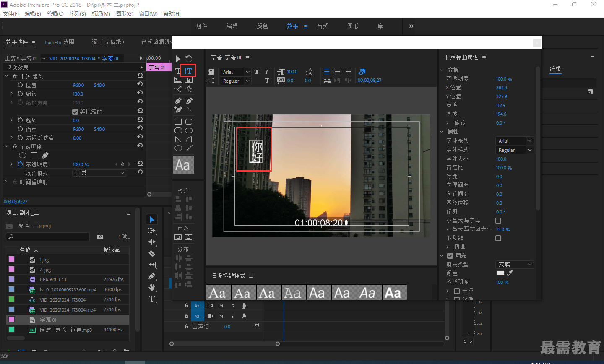This screenshot has height=364, width=604.
Task: Switch to the 颜色 workspace tab
Action: [x=262, y=26]
